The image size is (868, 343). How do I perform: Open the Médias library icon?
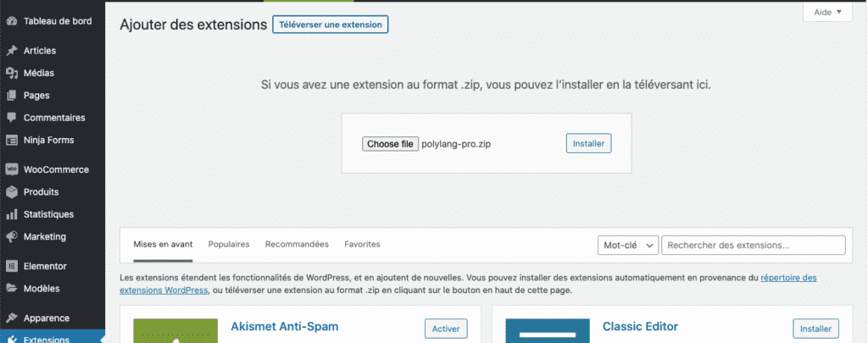[12, 73]
